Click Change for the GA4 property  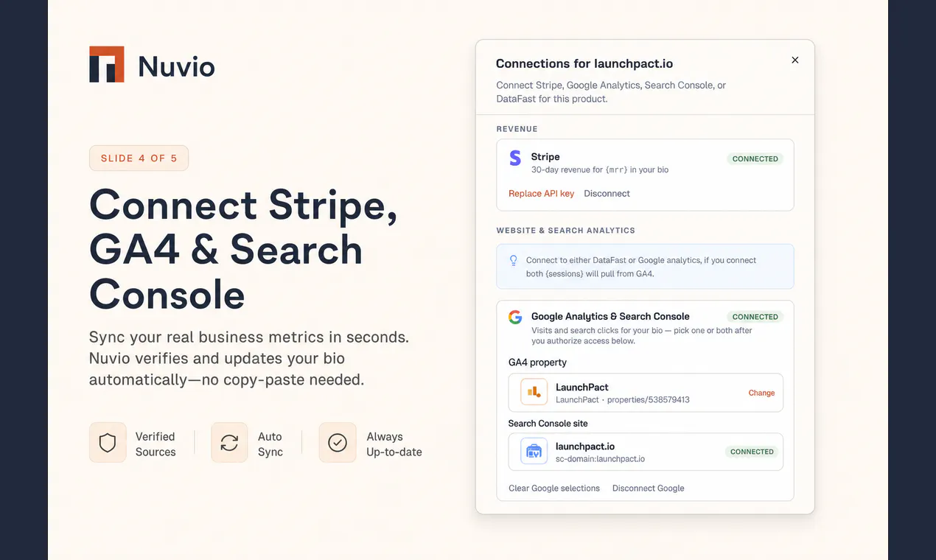(x=761, y=393)
